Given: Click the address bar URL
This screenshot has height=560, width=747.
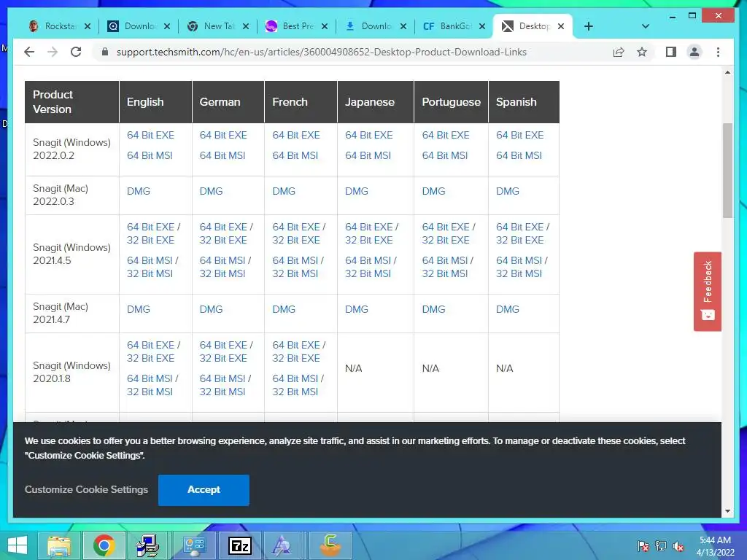Looking at the screenshot, I should tap(322, 52).
